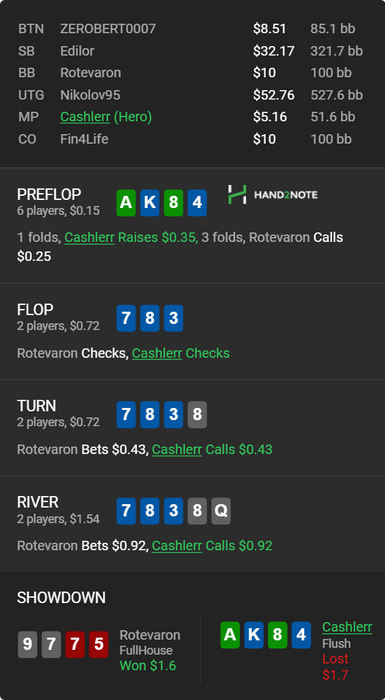The height and width of the screenshot is (700, 385).
Task: Select the blue 3 flop card
Action: [173, 318]
